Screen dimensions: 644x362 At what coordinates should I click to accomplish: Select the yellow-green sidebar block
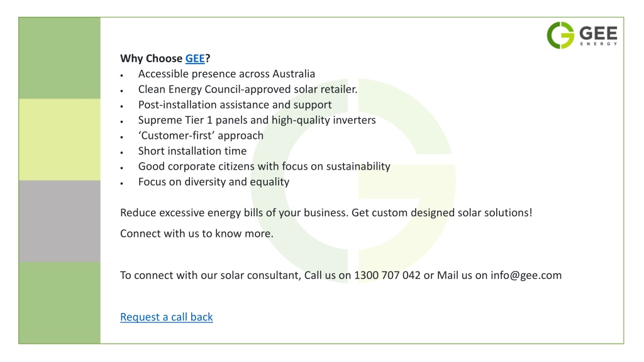pyautogui.click(x=60, y=140)
